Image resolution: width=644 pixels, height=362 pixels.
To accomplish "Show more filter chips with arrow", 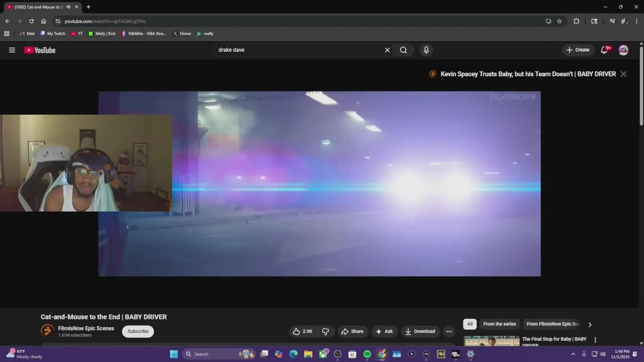I will pyautogui.click(x=590, y=324).
